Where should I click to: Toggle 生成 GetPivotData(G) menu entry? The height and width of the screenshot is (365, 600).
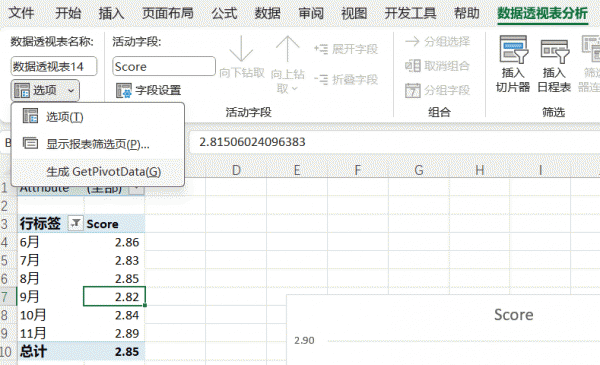[x=98, y=171]
